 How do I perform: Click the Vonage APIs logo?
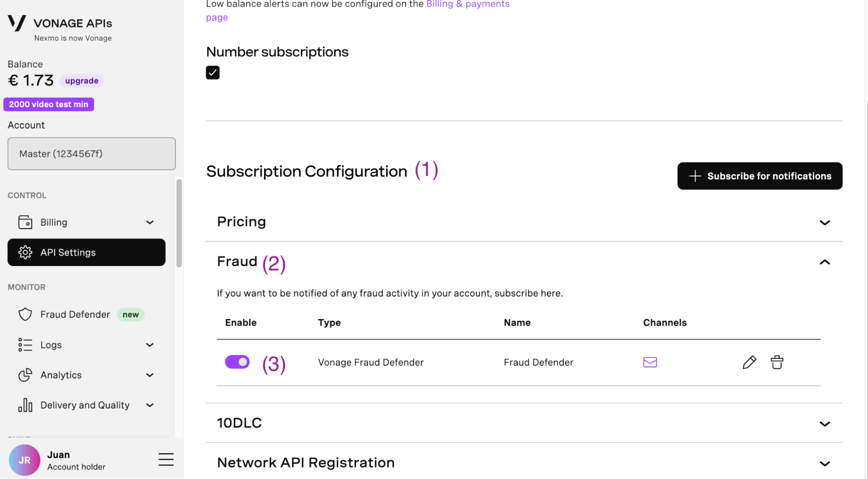[17, 23]
